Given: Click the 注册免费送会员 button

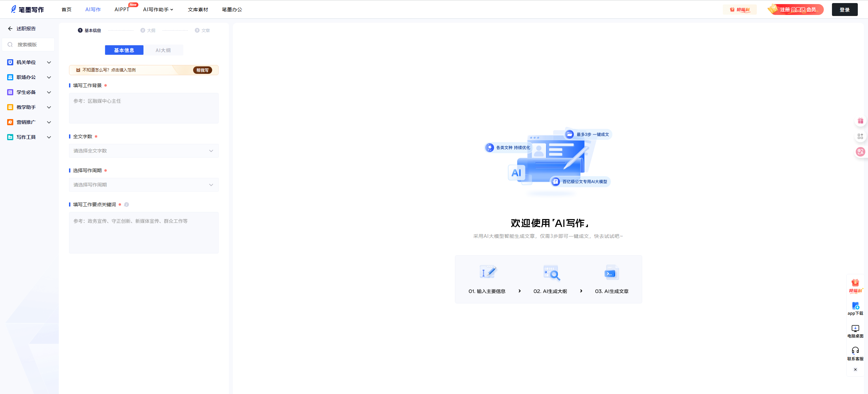Looking at the screenshot, I should coord(796,10).
